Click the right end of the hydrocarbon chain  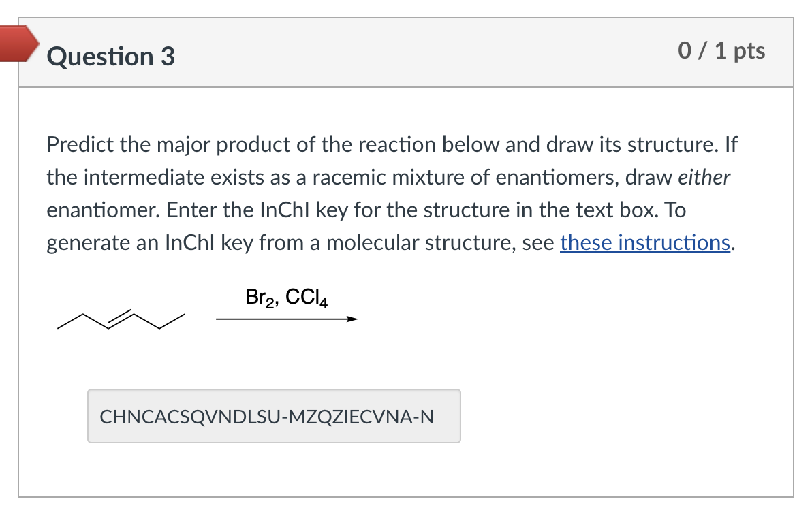[x=183, y=315]
